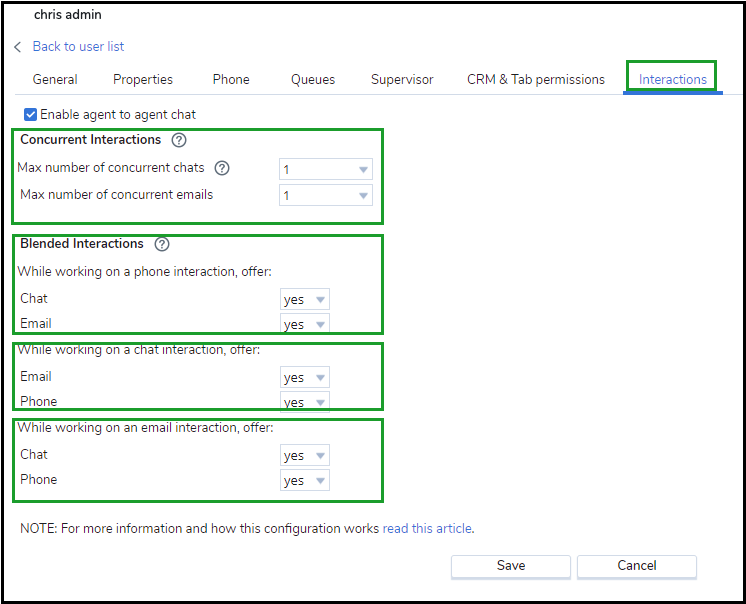Open Email dropdown under chat interaction
Viewport: 746px width, 604px height.
[304, 378]
